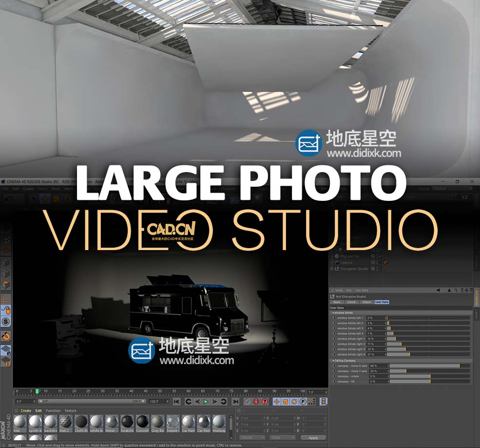This screenshot has width=480, height=448.
Task: Open the Scale mode dropdown
Action: click(x=282, y=438)
